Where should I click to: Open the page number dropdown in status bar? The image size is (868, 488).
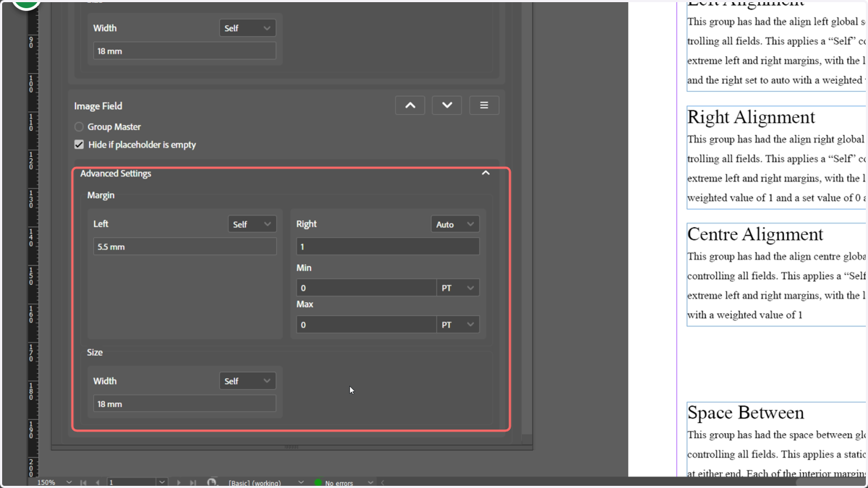pos(161,482)
